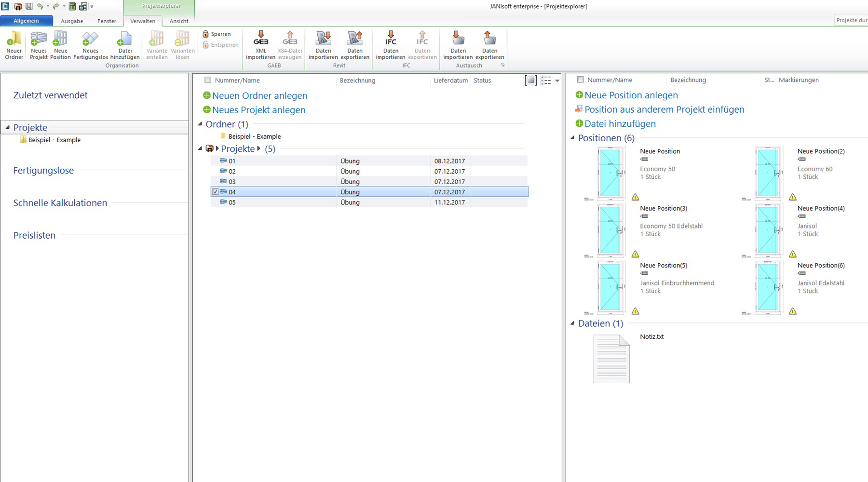The width and height of the screenshot is (868, 482).
Task: Click the calculator icon in quick access toolbar
Action: (72, 6)
